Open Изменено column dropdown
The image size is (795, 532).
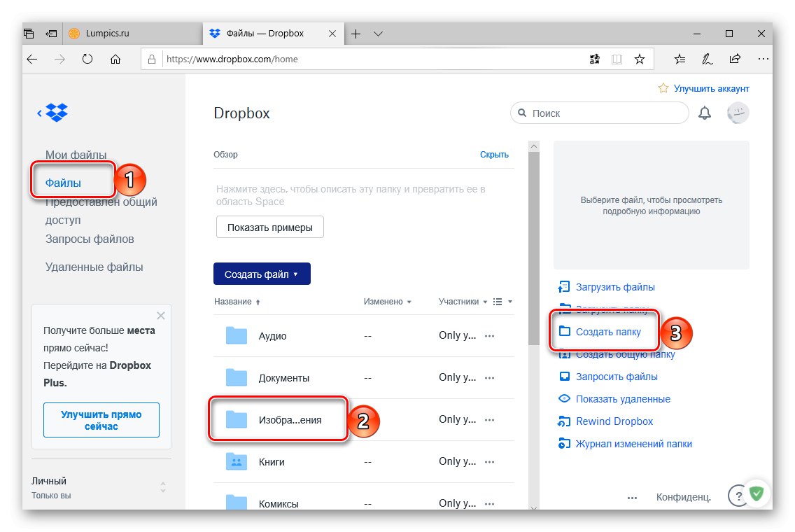(x=388, y=301)
